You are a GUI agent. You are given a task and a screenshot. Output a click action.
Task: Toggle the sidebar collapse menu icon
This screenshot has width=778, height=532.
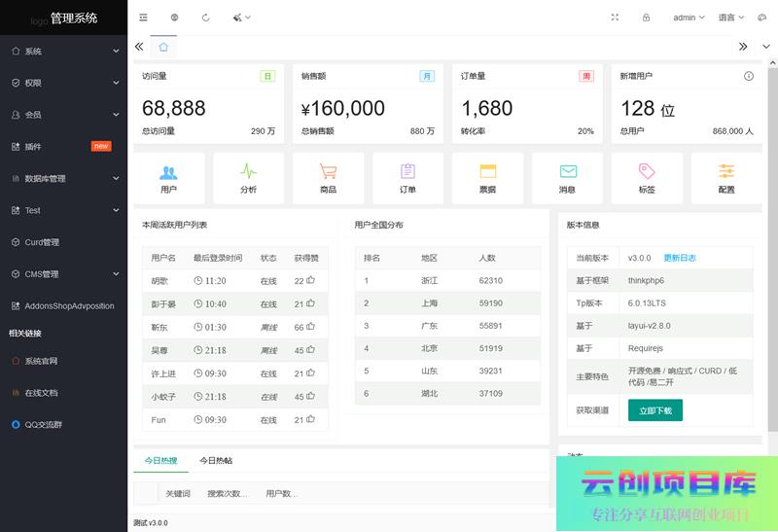(144, 18)
